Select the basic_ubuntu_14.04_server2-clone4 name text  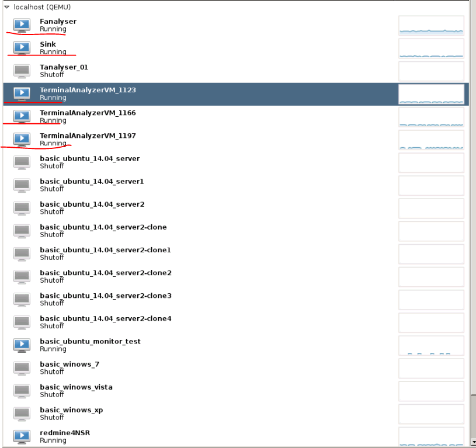[106, 319]
